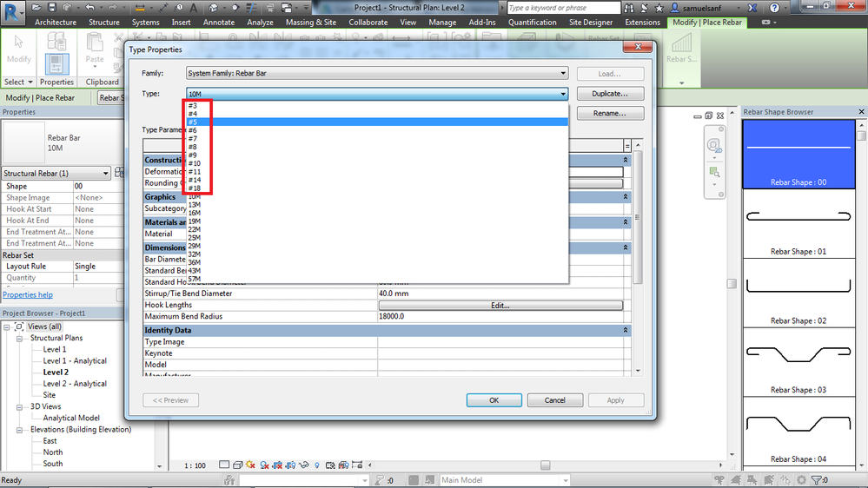
Task: Switch to the Massing & Site ribbon tab
Action: [x=310, y=22]
